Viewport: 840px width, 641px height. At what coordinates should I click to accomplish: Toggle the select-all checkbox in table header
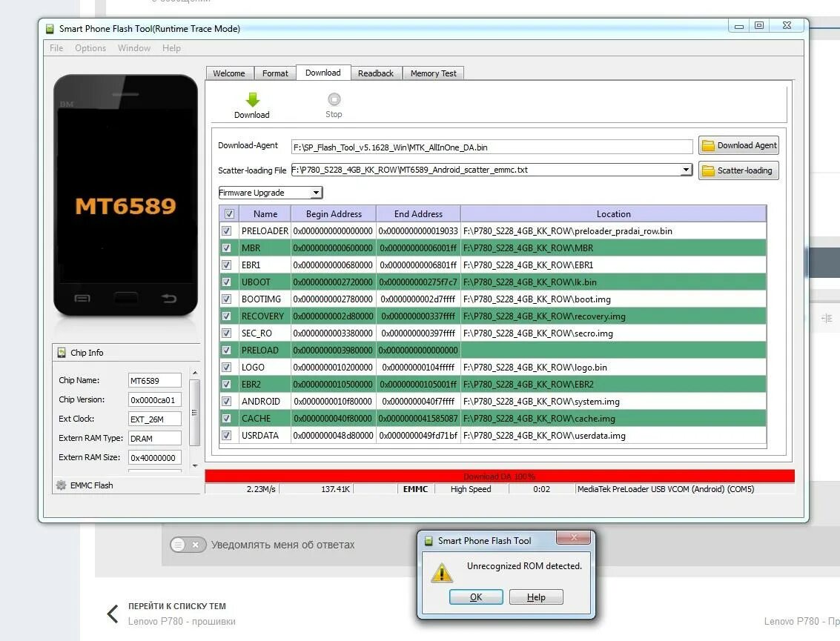click(x=229, y=214)
